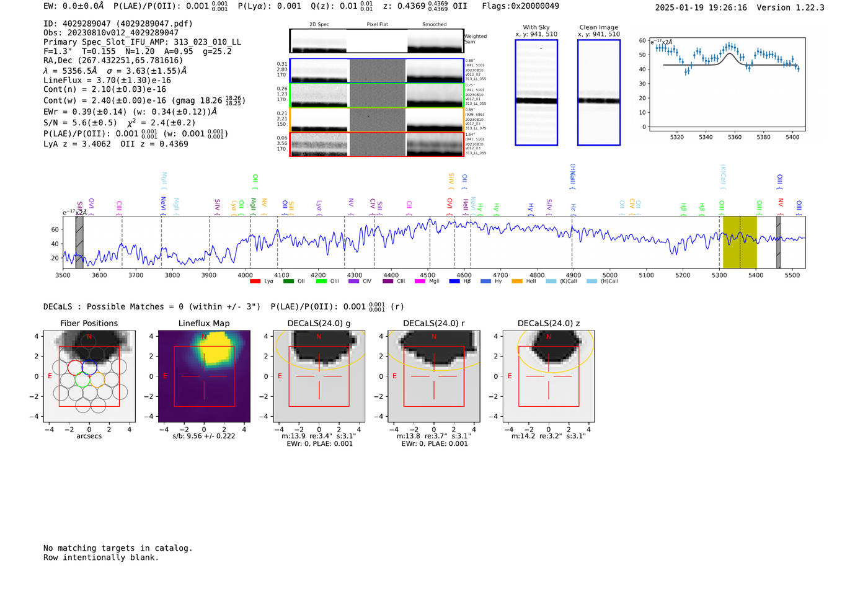868x591 pixels.
Task: Click the No matching targets in catalog message
Action: click(118, 548)
